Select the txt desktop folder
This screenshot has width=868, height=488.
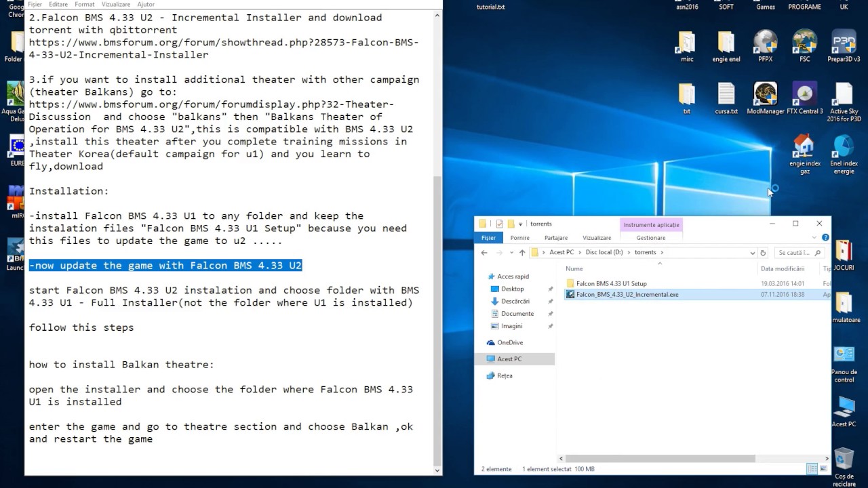[687, 99]
